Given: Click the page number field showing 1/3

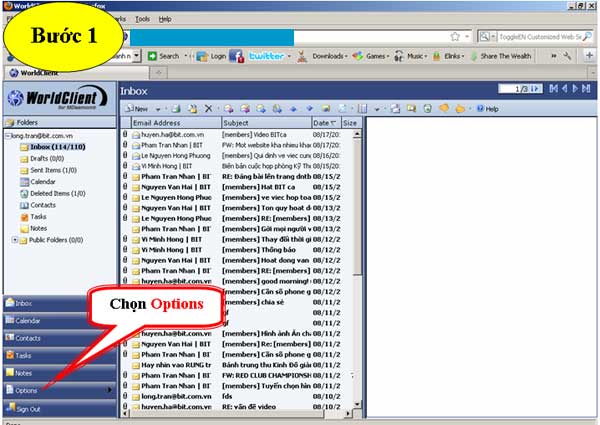Looking at the screenshot, I should pyautogui.click(x=514, y=89).
